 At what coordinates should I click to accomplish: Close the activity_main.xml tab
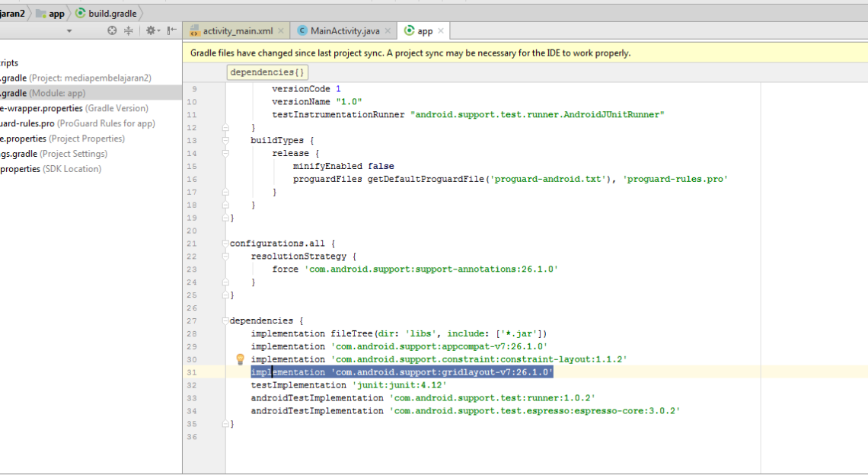click(x=281, y=31)
